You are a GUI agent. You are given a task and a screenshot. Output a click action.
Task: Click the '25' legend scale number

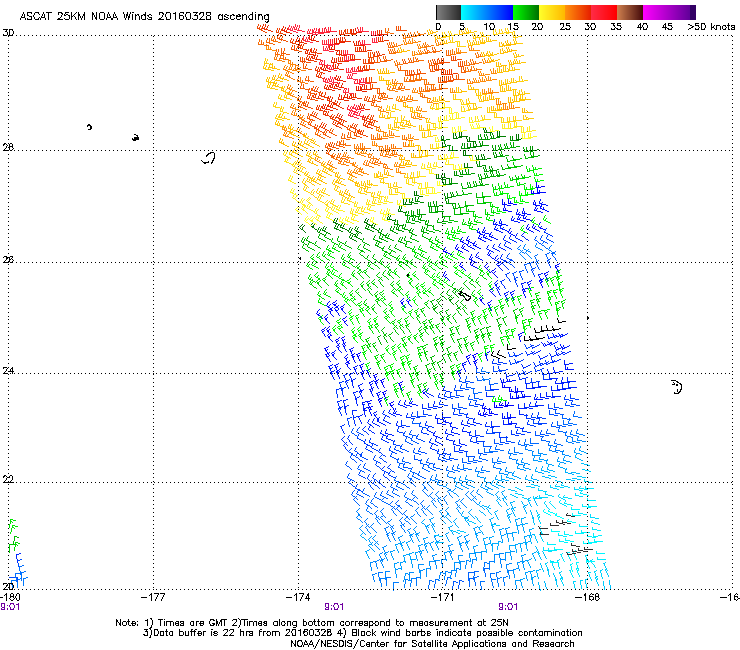(564, 27)
